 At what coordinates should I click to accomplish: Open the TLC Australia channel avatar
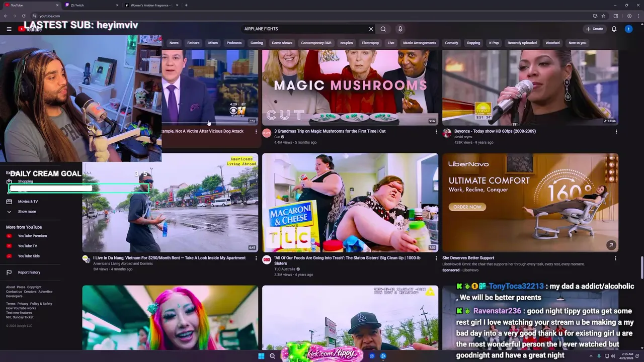coord(267,260)
